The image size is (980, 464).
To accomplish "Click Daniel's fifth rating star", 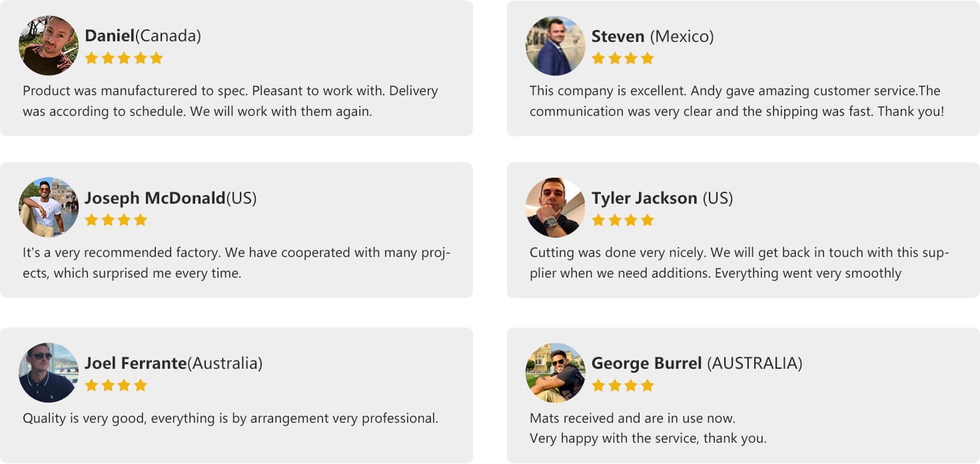I will (x=157, y=58).
